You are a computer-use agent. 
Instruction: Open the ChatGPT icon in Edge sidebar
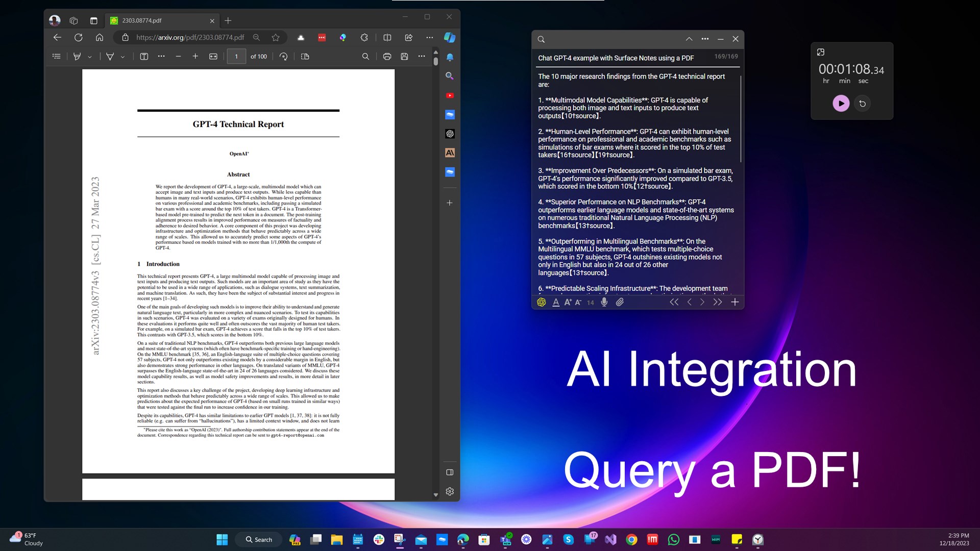450,134
